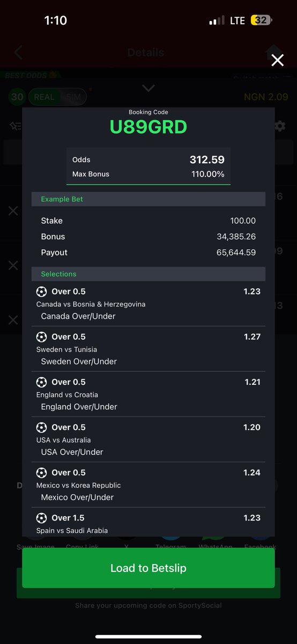
Task: Tap Share your upcoming code on SportySocial
Action: point(148,605)
